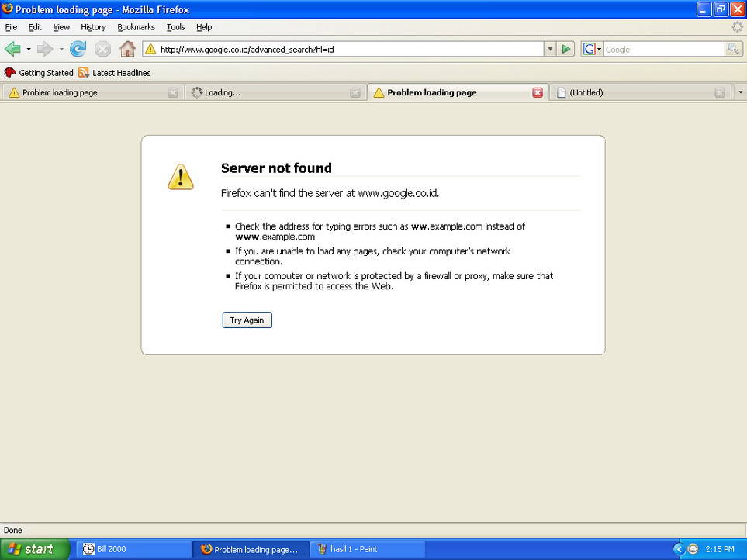The image size is (747, 560).
Task: Close the active tab with red X
Action: click(x=538, y=93)
